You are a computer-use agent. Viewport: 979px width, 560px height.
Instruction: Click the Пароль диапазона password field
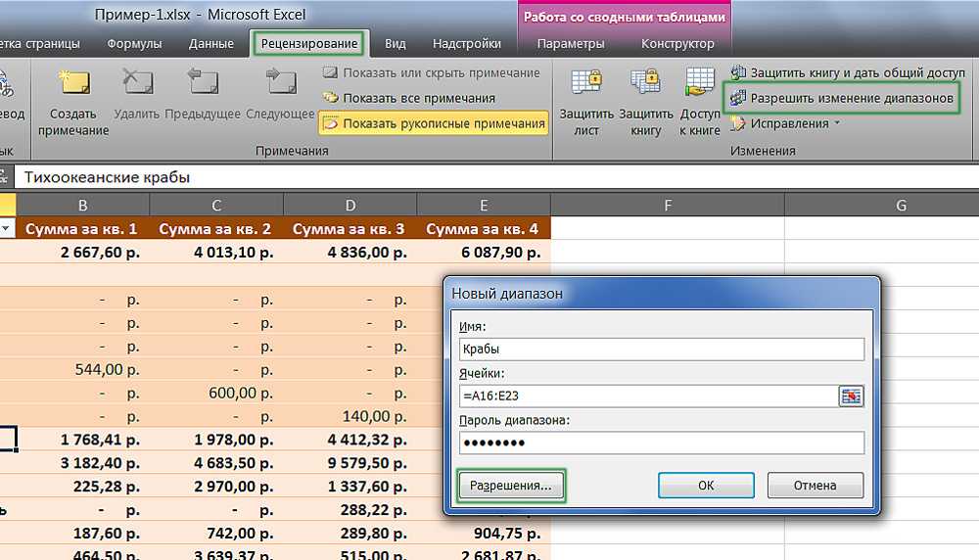tap(661, 443)
